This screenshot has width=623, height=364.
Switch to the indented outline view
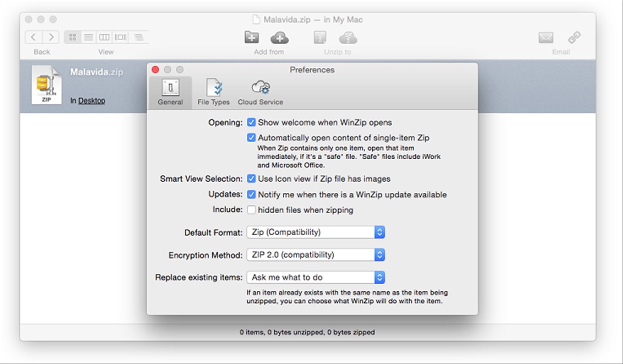138,37
